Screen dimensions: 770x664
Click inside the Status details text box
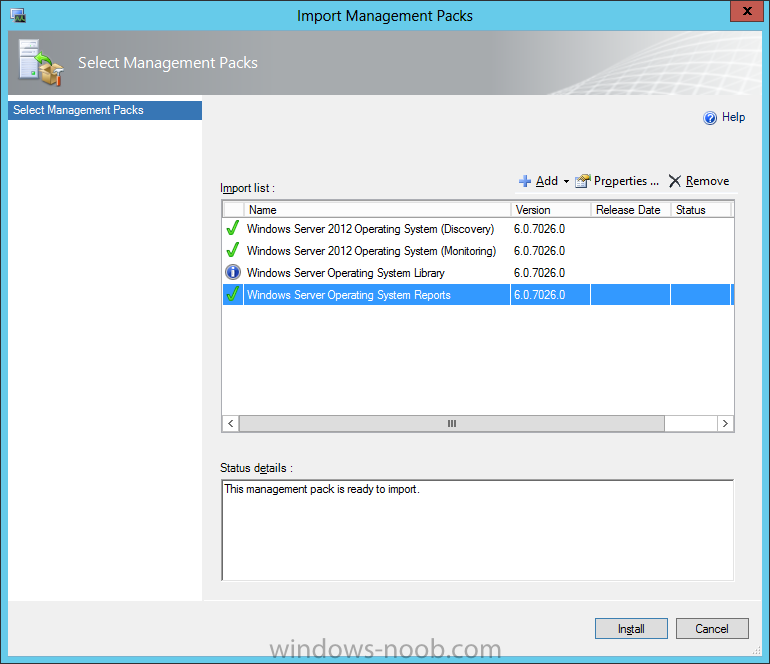[x=478, y=530]
